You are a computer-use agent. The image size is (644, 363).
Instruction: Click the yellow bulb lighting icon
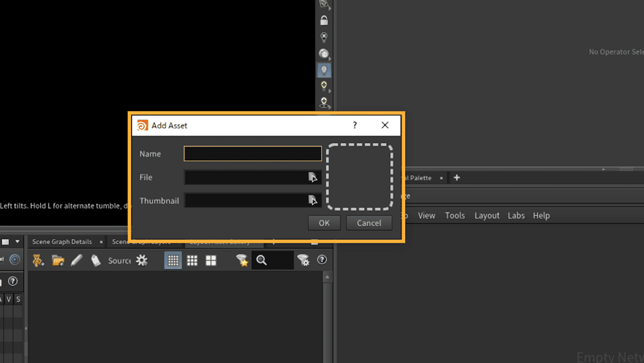click(x=324, y=86)
